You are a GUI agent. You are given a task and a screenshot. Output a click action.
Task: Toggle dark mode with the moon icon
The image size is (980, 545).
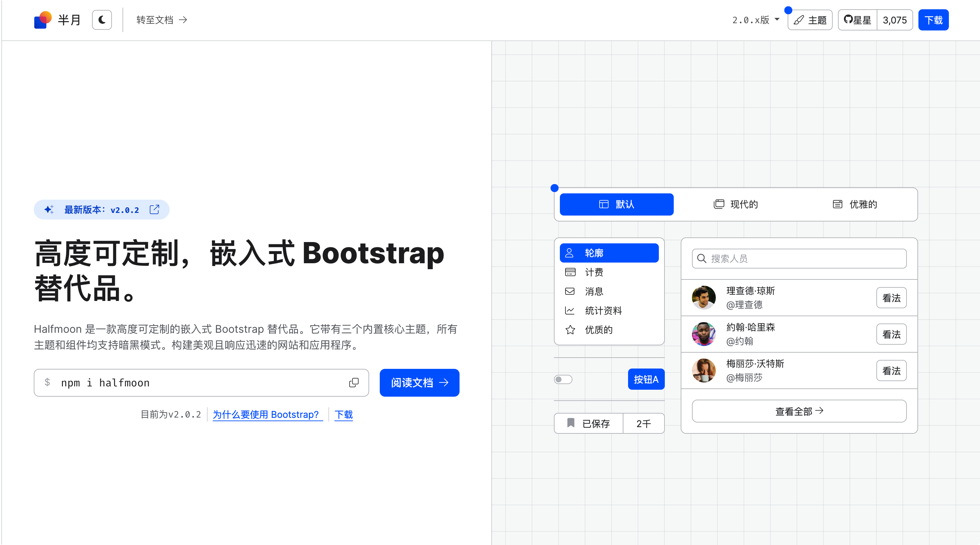(x=102, y=20)
